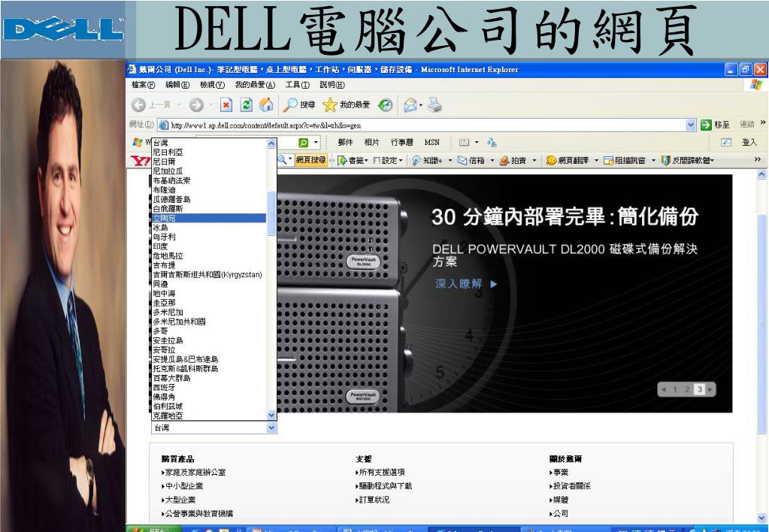769x532 pixels.
Task: Click the country list scrollbar down arrow
Action: pyautogui.click(x=271, y=416)
